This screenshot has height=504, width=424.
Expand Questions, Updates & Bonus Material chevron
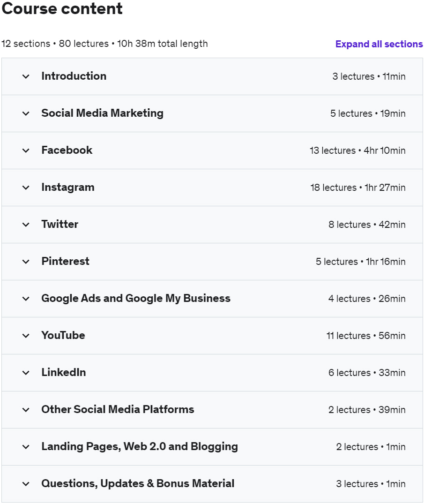(26, 484)
